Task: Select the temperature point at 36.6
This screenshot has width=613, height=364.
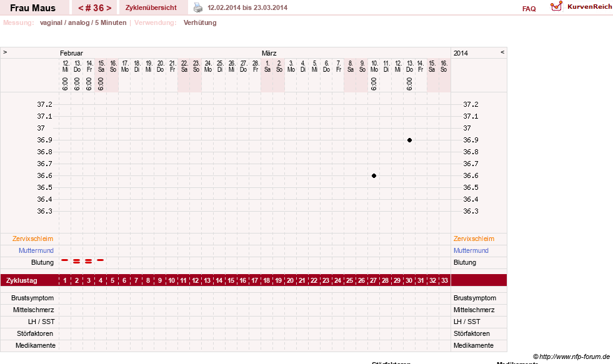Action: pyautogui.click(x=374, y=175)
